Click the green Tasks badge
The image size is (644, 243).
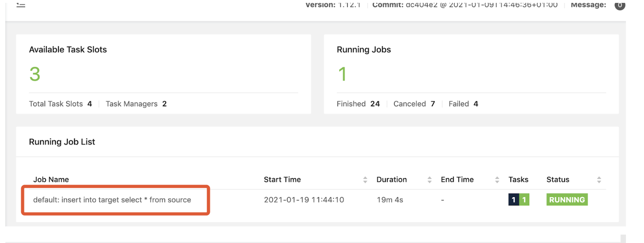(524, 200)
